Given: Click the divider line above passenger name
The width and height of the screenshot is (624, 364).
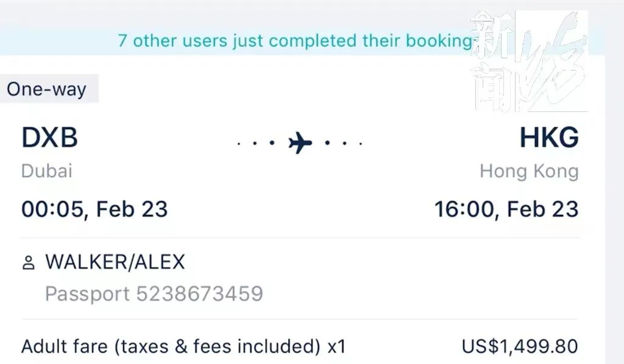Looking at the screenshot, I should [300, 238].
